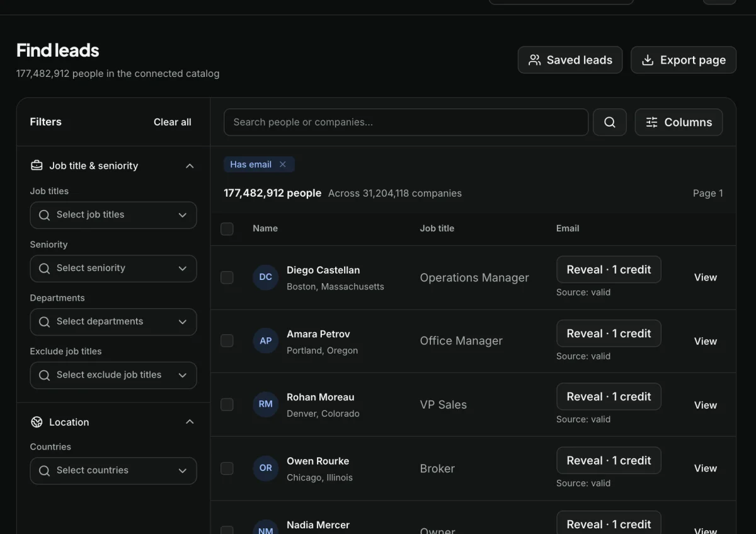The width and height of the screenshot is (756, 534).
Task: Collapse the Location section chevron
Action: 190,422
